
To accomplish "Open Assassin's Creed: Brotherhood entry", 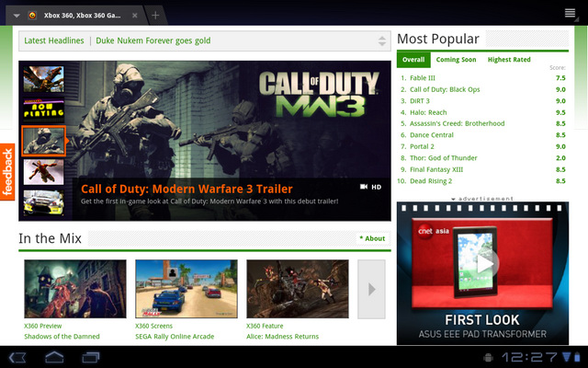I will 458,123.
